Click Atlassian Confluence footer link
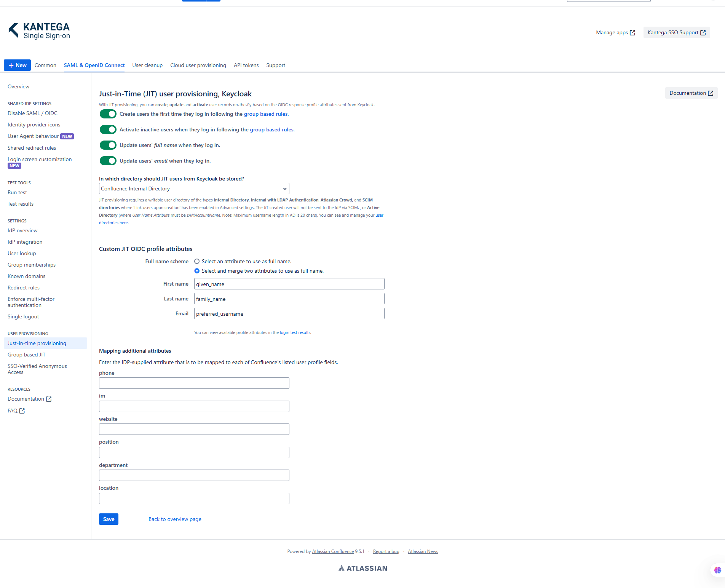 click(x=333, y=552)
